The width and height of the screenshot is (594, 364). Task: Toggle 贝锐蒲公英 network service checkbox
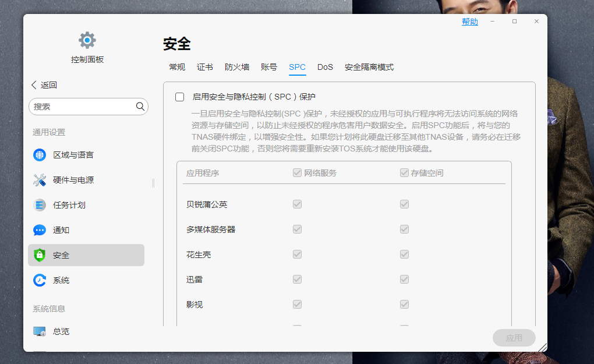(298, 204)
